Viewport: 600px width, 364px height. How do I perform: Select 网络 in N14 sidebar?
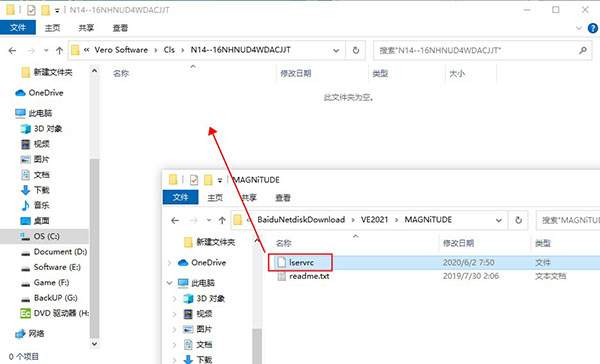[30, 334]
